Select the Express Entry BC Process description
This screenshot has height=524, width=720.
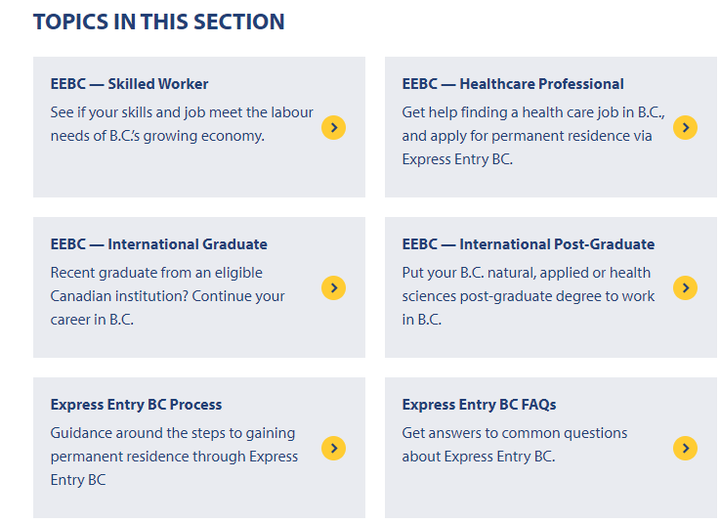point(174,456)
